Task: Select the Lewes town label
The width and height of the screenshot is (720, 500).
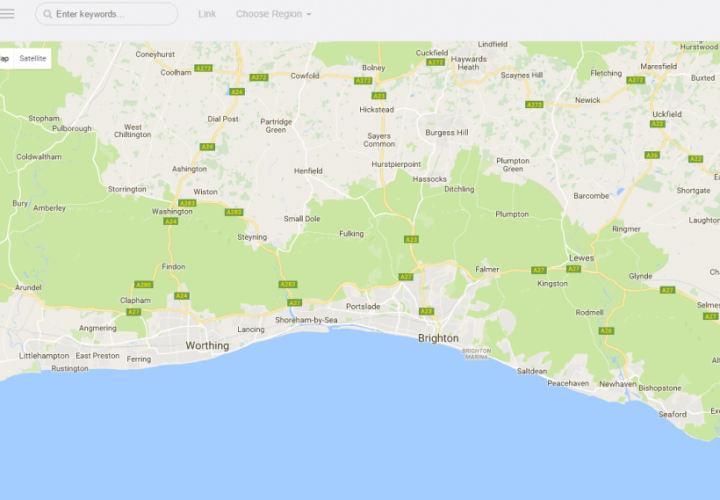Action: pos(581,258)
